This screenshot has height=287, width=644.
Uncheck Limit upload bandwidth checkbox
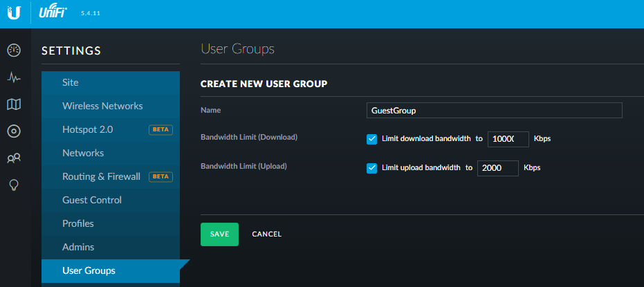pos(372,168)
